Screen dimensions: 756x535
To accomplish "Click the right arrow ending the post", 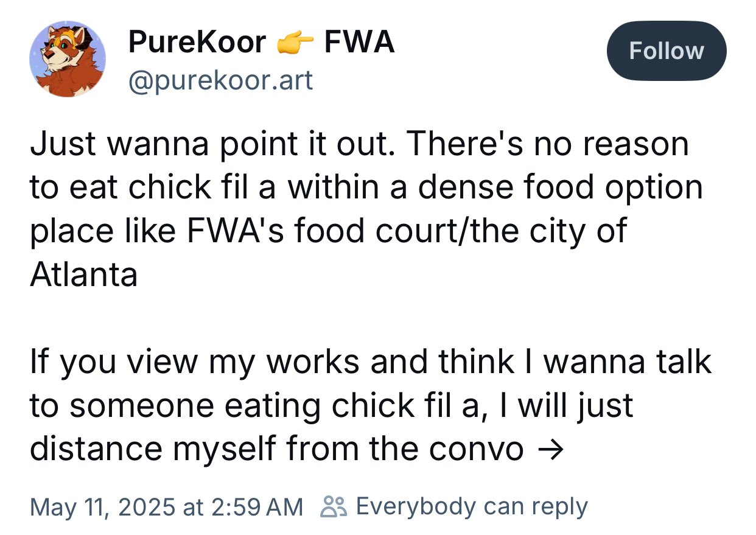I will [x=550, y=449].
